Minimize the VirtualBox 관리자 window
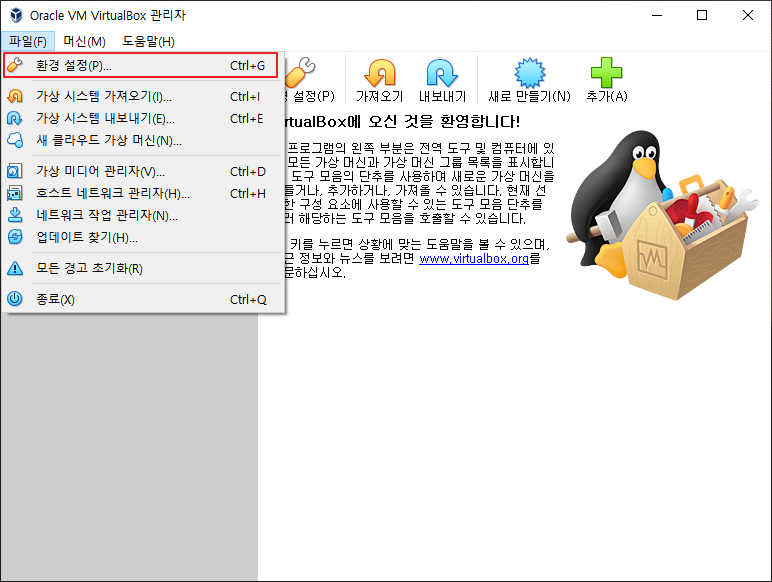The height and width of the screenshot is (582, 772). click(x=657, y=15)
